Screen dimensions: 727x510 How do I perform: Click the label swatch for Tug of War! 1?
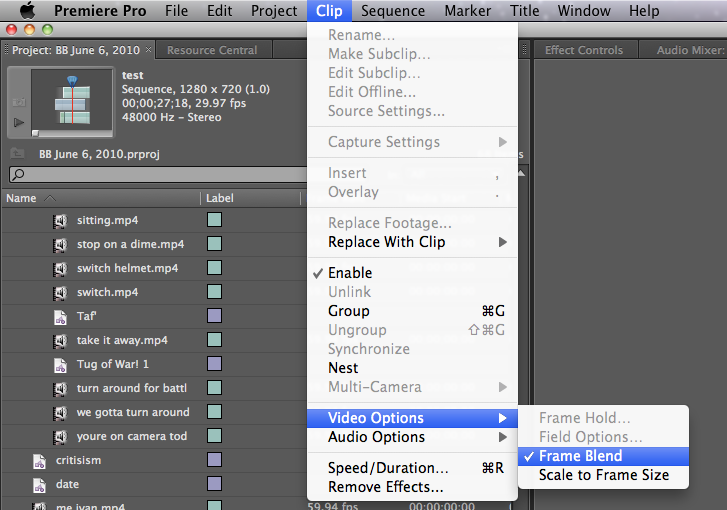pyautogui.click(x=214, y=363)
